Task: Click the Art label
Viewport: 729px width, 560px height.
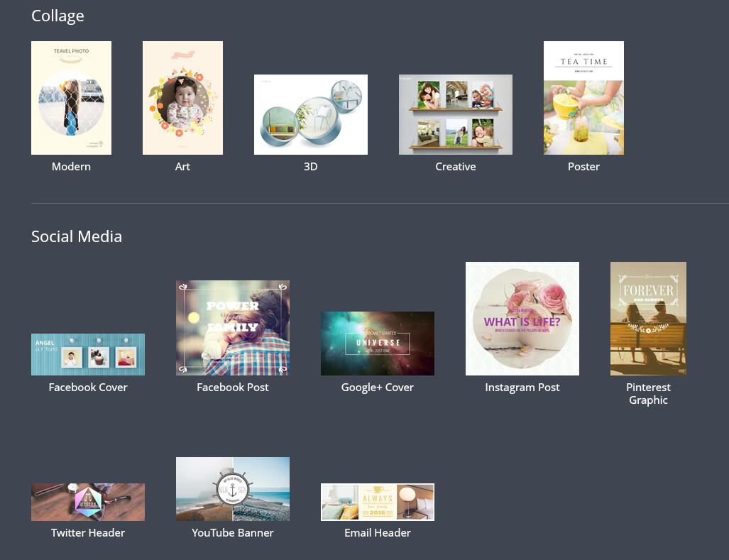Action: pyautogui.click(x=182, y=166)
